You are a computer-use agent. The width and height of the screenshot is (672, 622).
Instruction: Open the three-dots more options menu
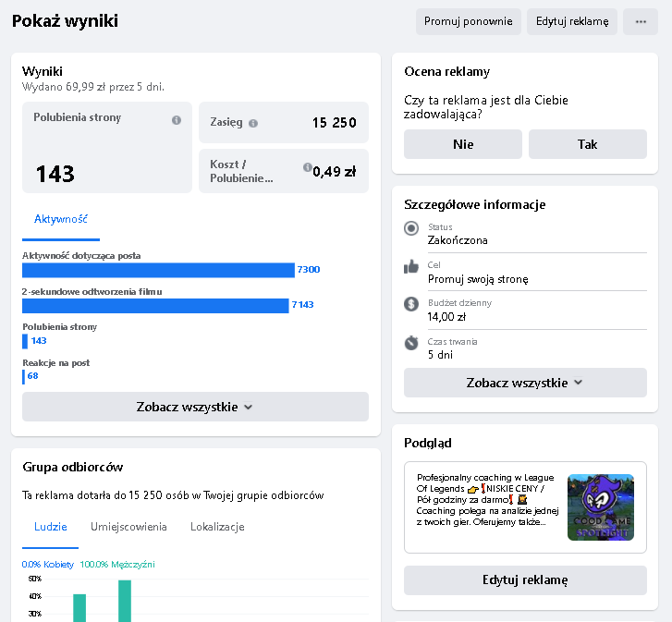(x=641, y=22)
